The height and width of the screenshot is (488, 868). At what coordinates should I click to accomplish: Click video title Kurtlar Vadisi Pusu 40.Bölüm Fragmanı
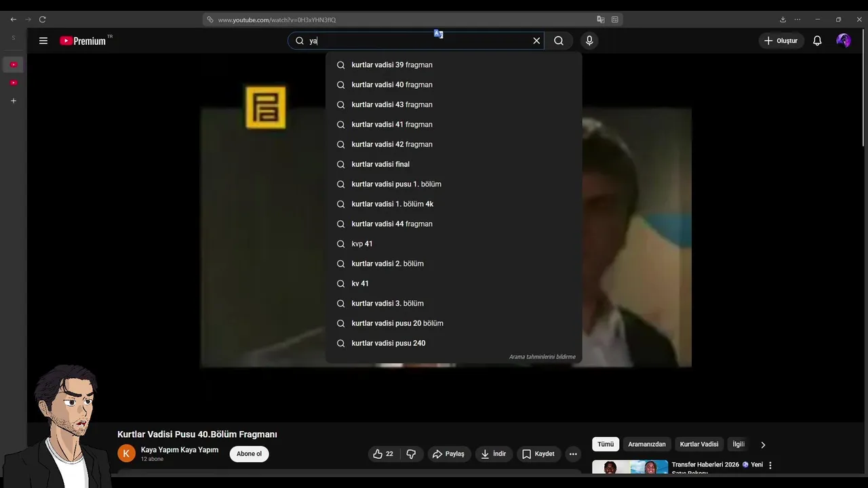click(197, 434)
